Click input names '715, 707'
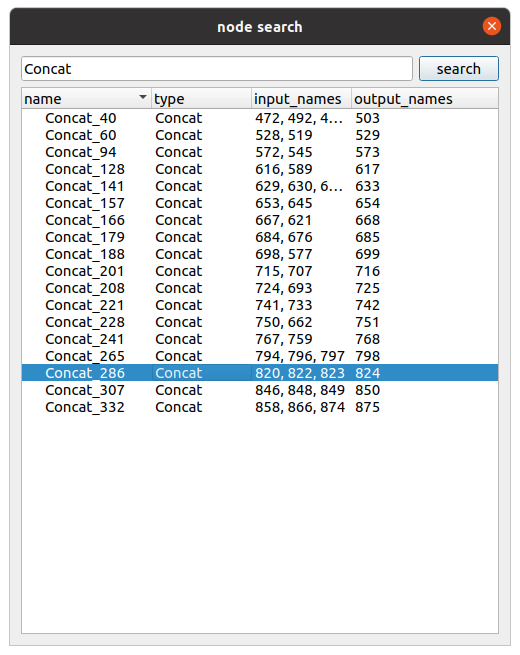This screenshot has width=520, height=655. 284,271
